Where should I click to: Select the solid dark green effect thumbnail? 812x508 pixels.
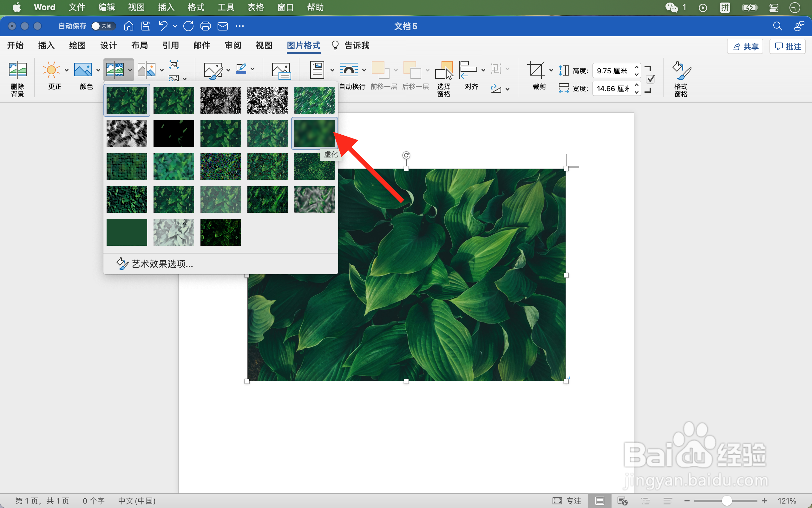tap(127, 232)
